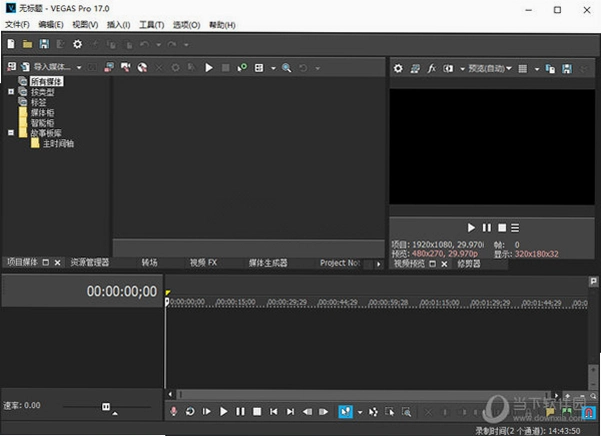Viewport: 601px width, 436px height.
Task: Open the overlays dropdown arrow in video preview
Action: click(537, 69)
